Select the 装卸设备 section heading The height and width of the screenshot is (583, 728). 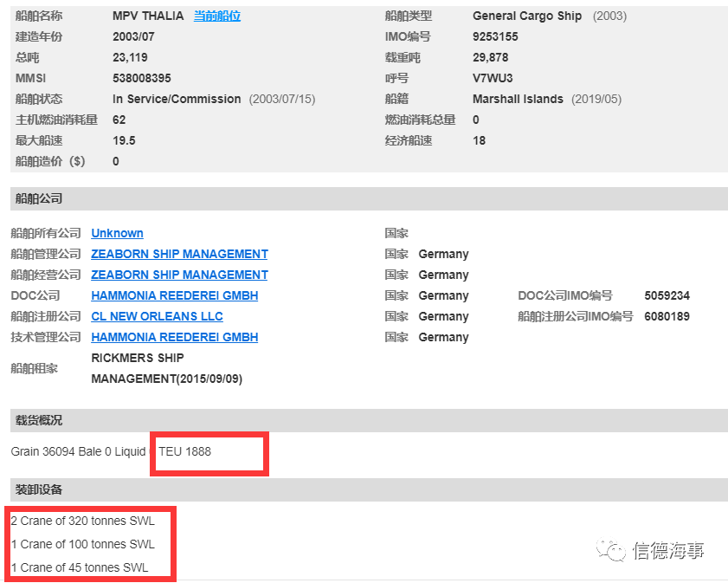point(39,489)
